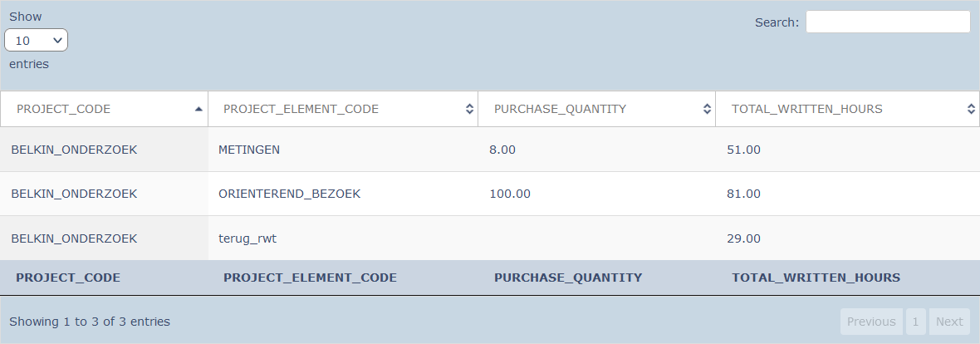Click inside the Search input field
Viewport: 980px width, 344px height.
(x=887, y=22)
